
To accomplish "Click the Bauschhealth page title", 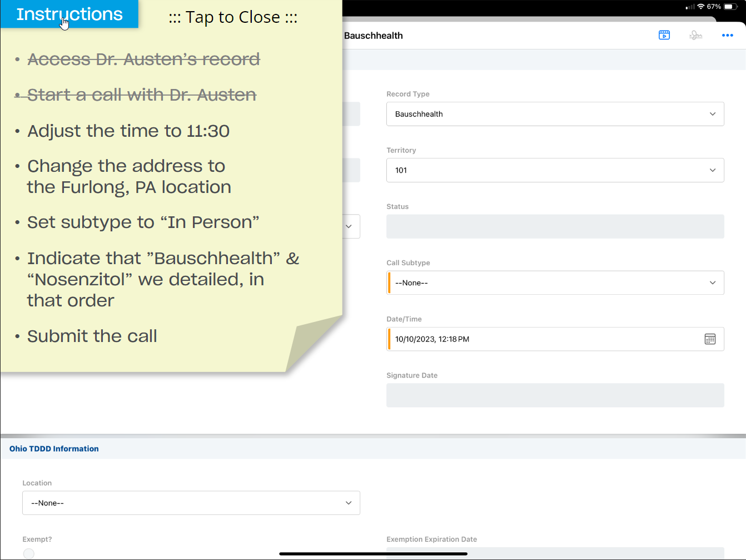I will click(374, 36).
